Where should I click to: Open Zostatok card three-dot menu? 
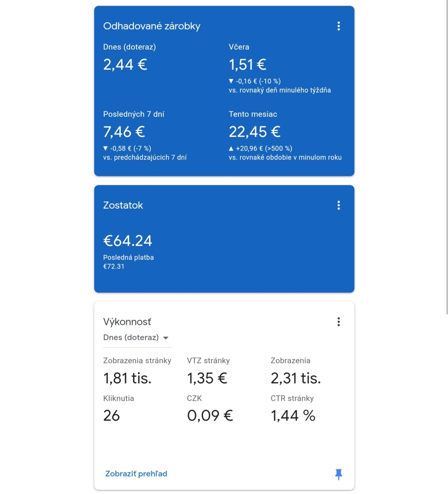(338, 205)
